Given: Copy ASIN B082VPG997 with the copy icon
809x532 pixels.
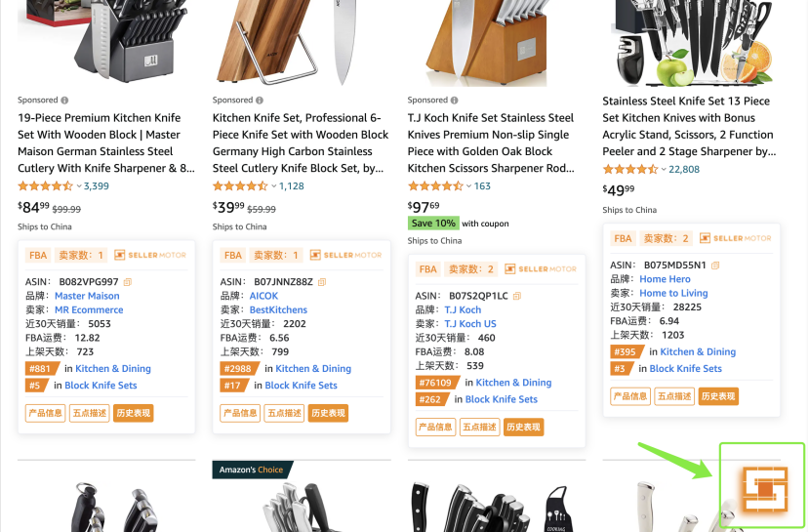Looking at the screenshot, I should (x=128, y=282).
